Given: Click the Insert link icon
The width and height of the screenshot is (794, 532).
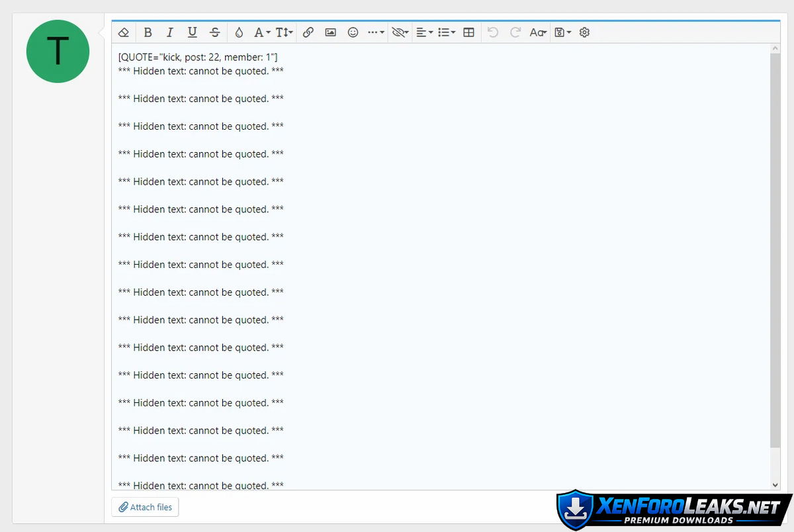Looking at the screenshot, I should 308,32.
